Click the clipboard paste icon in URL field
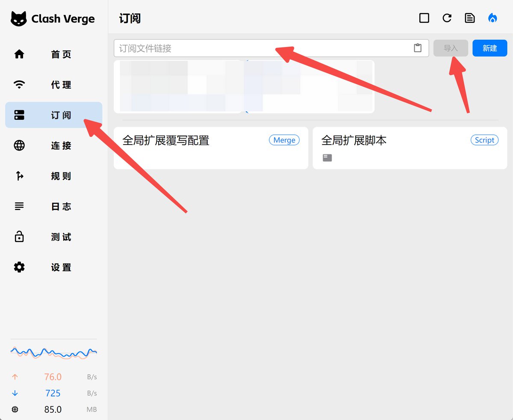Image resolution: width=513 pixels, height=420 pixels. (x=418, y=48)
